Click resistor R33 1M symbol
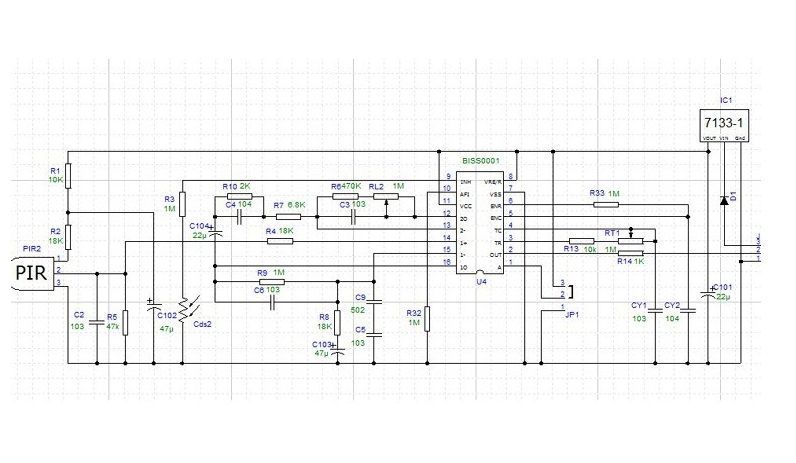This screenshot has width=796, height=463. [x=606, y=204]
